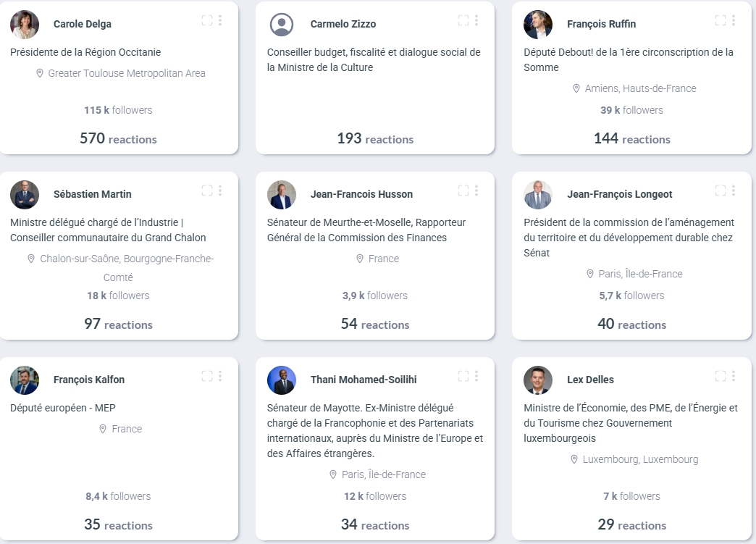
Task: Click the name Sébastien Martin
Action: pyautogui.click(x=93, y=194)
